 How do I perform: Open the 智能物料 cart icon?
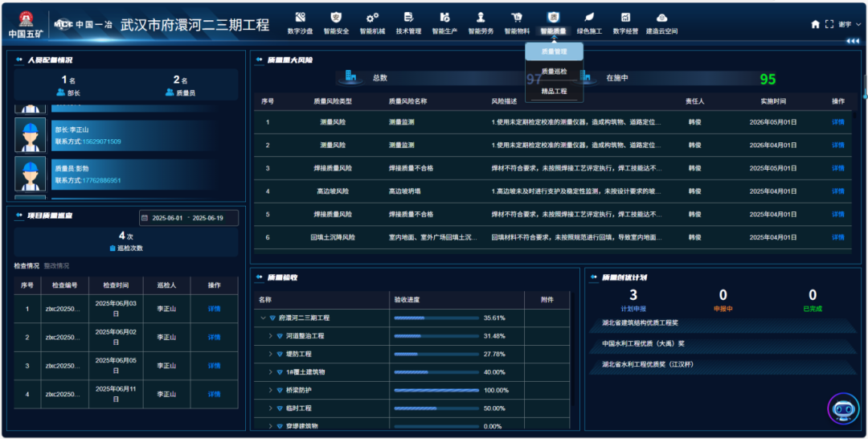tap(517, 18)
